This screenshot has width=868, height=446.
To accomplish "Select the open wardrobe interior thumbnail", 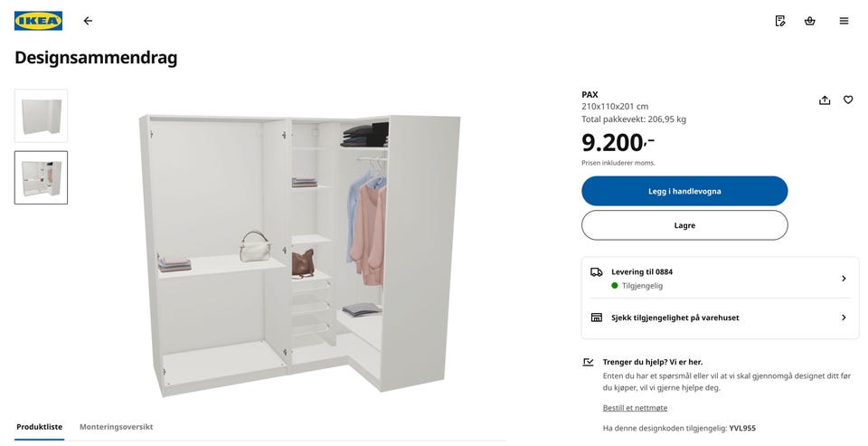I will 41,178.
